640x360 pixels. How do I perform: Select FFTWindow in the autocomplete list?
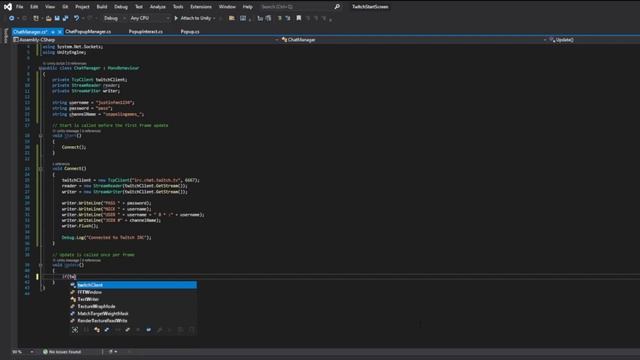(133, 292)
